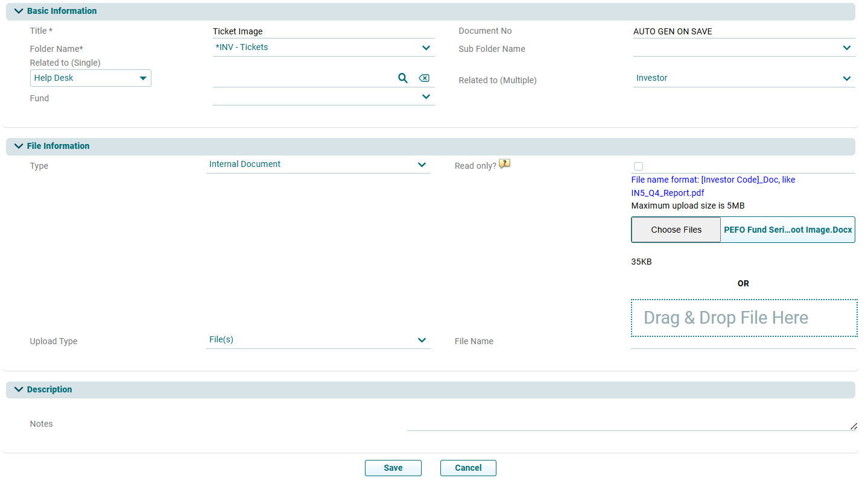This screenshot has width=868, height=481.
Task: Click the Drag & Drop File Here zone
Action: pos(743,318)
